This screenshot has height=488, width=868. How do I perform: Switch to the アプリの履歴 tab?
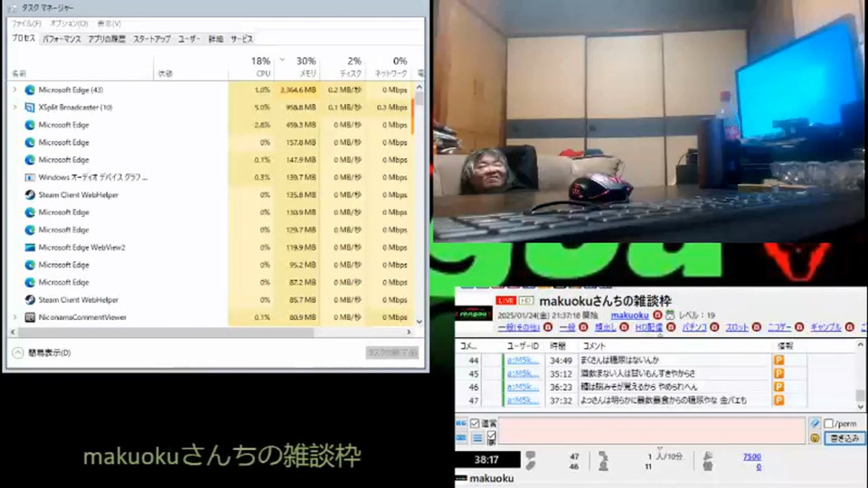coord(107,39)
